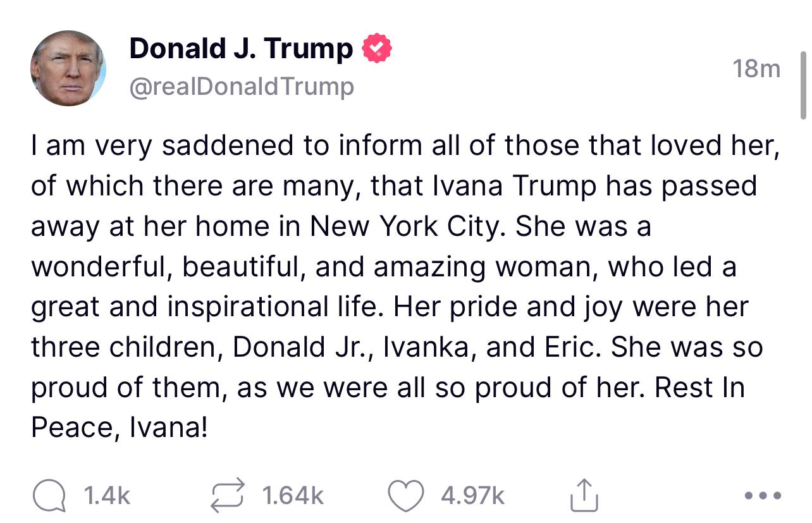Viewport: 812px width, 523px height.
Task: Click the 1.64k reposts count
Action: click(x=293, y=496)
